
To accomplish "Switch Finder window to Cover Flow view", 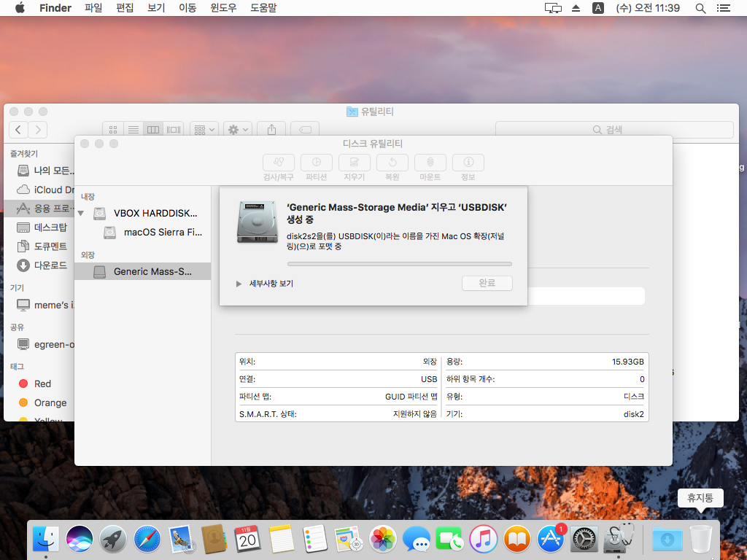I will tap(174, 130).
